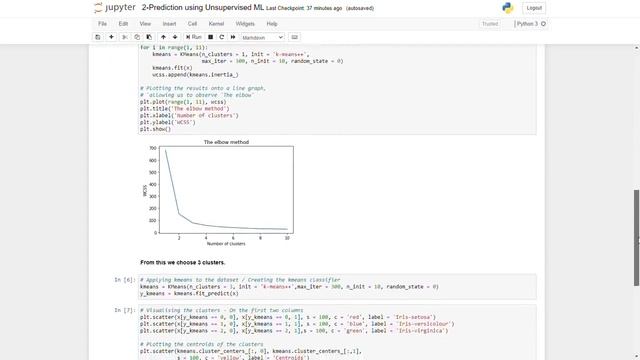Click the 'The elbow method' chart title
This screenshot has width=640, height=360.
click(x=226, y=142)
